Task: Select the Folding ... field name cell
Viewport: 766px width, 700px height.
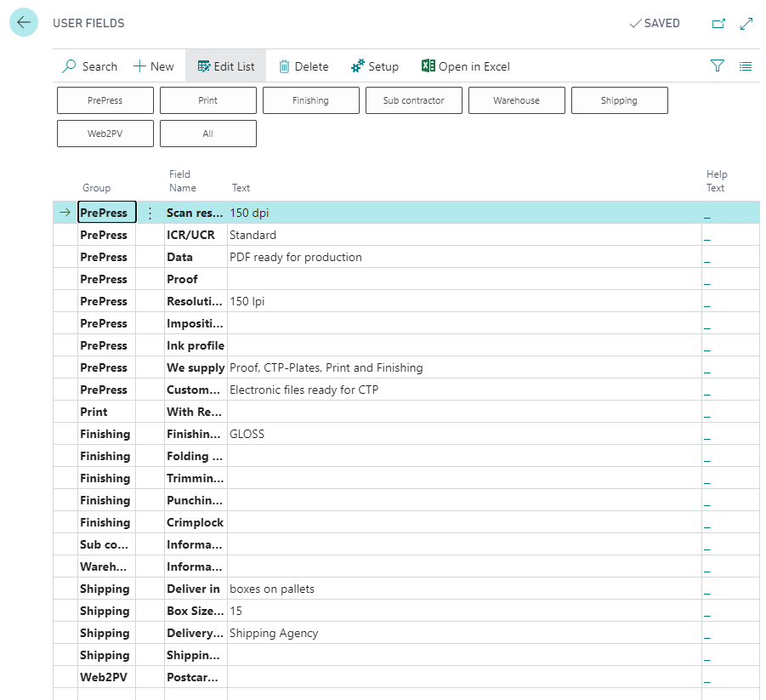Action: pos(196,456)
